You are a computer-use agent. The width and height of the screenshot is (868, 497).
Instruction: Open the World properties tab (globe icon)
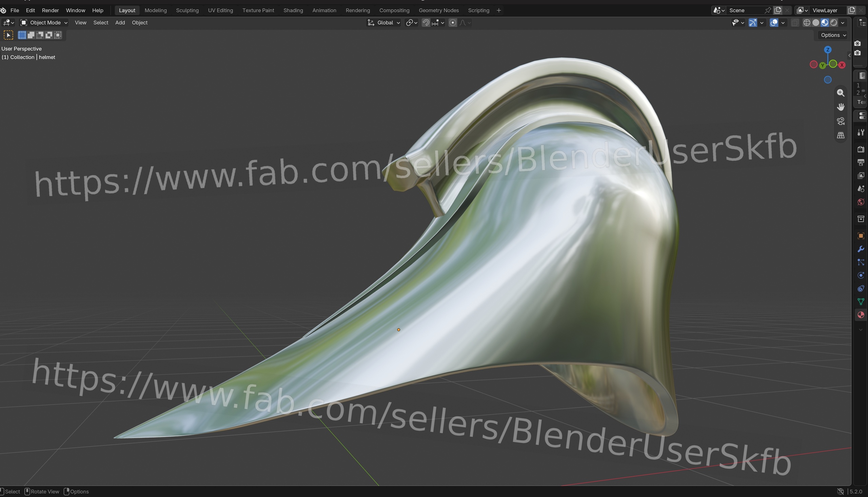[x=861, y=202]
